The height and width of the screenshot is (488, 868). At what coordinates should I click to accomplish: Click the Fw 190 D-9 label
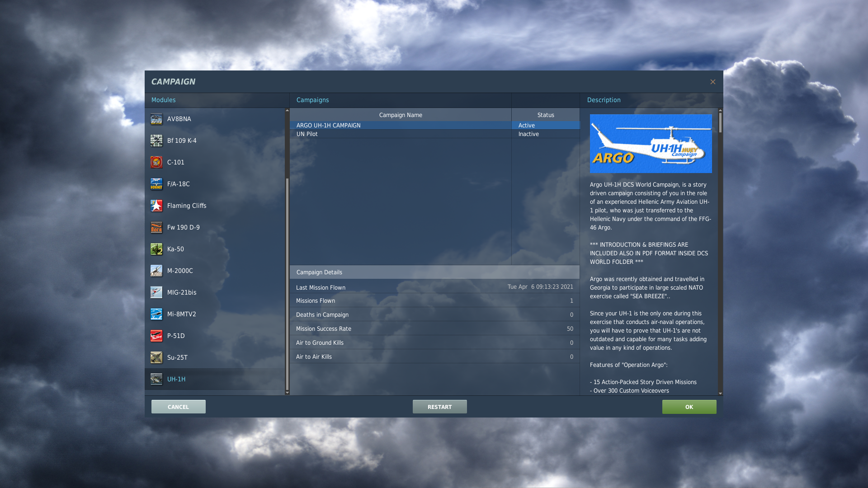[x=184, y=227]
